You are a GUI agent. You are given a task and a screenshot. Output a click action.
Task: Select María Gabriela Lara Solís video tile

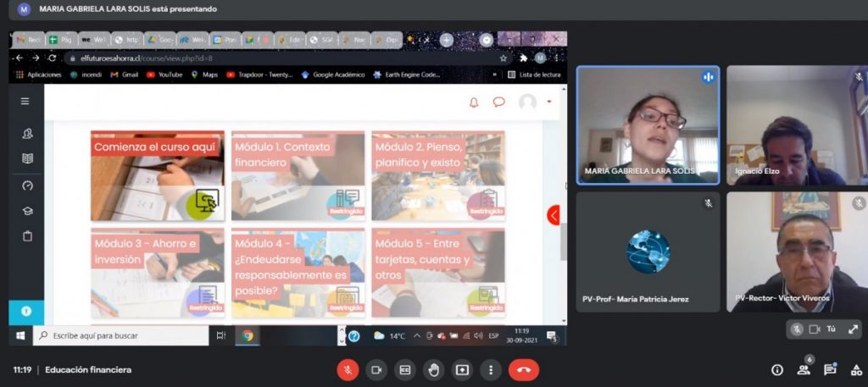pos(648,124)
